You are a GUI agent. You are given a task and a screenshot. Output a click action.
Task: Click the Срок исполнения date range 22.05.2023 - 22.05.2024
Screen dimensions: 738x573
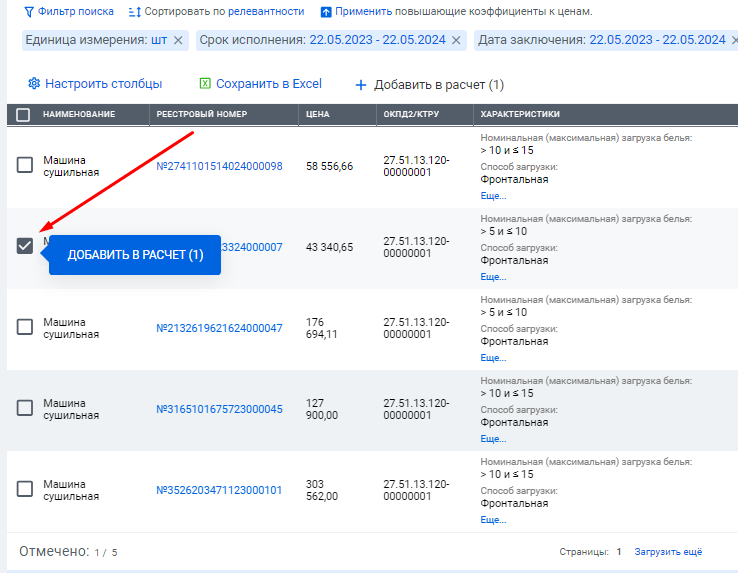point(377,40)
